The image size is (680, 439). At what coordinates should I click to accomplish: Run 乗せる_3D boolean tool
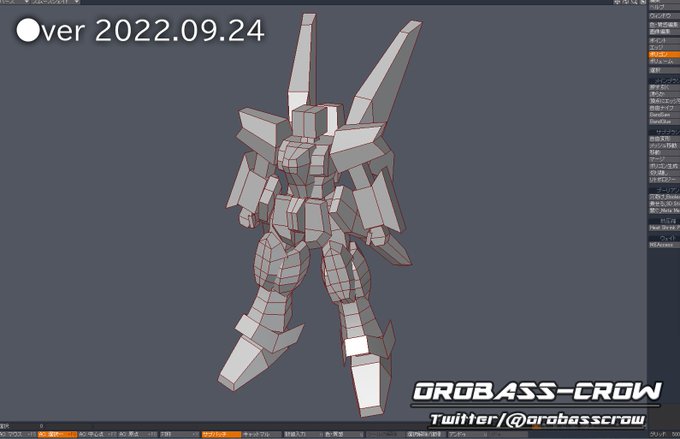click(664, 204)
